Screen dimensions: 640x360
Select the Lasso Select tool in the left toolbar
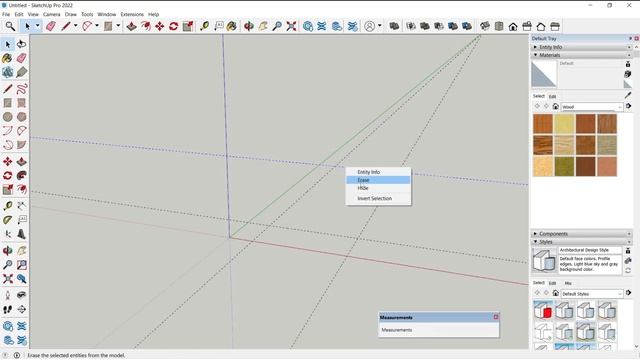pyautogui.click(x=22, y=44)
